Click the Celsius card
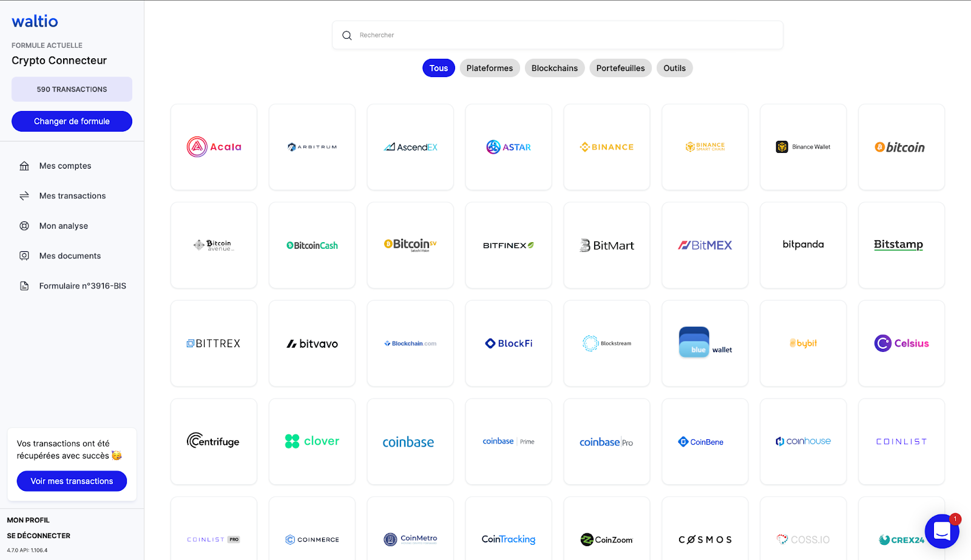The height and width of the screenshot is (560, 971). [x=902, y=343]
